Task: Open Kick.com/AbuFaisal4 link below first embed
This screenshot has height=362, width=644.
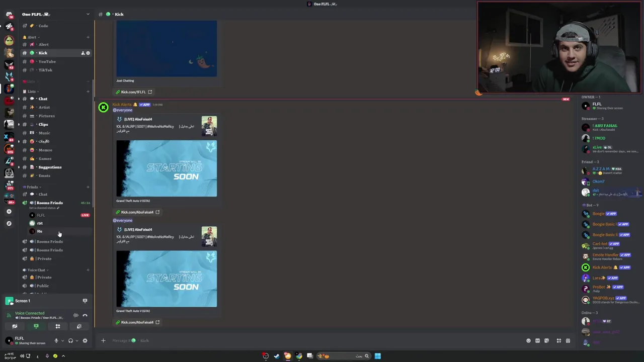Action: (x=137, y=212)
